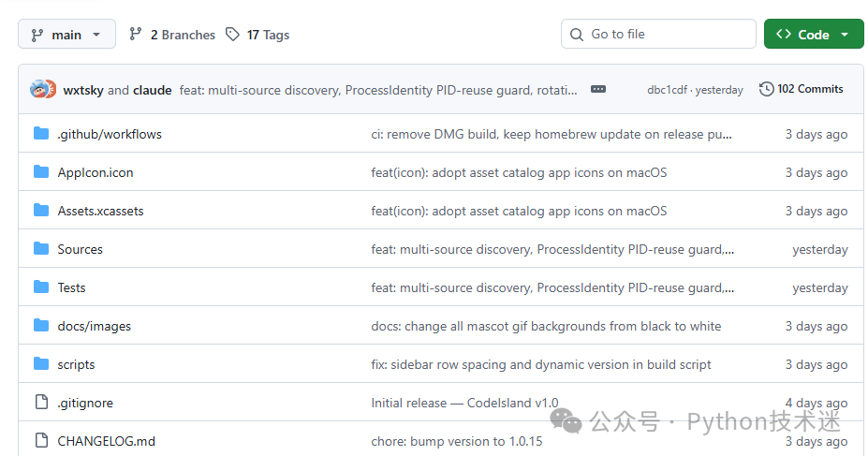Image resolution: width=868 pixels, height=456 pixels.
Task: Open AppIcon.icon row commit 'feat(icon): adopt asset catalog'
Action: coord(519,172)
